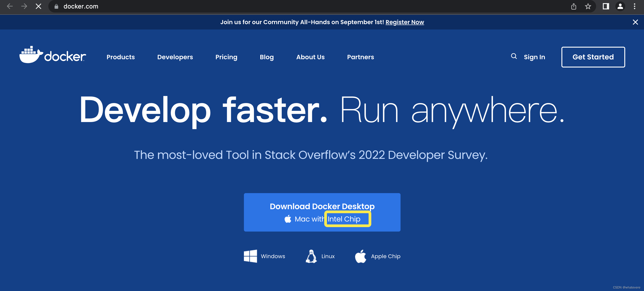
Task: Click the Docker whale logo
Action: coord(53,55)
